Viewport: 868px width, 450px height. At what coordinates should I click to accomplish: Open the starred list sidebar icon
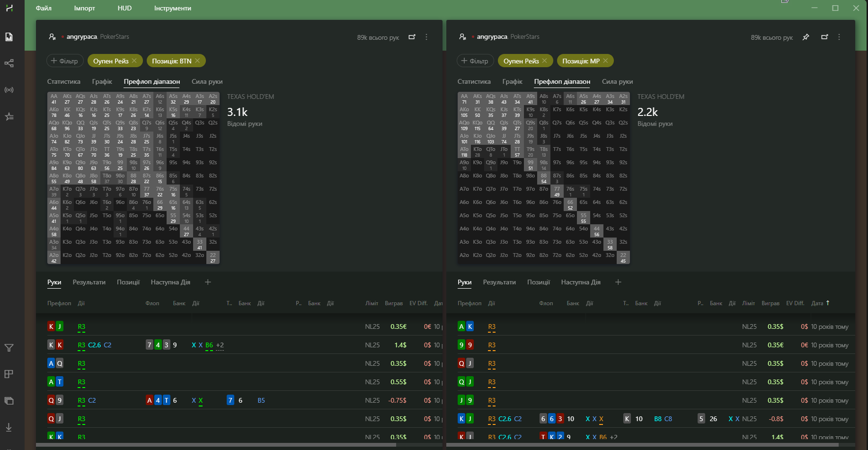9,116
